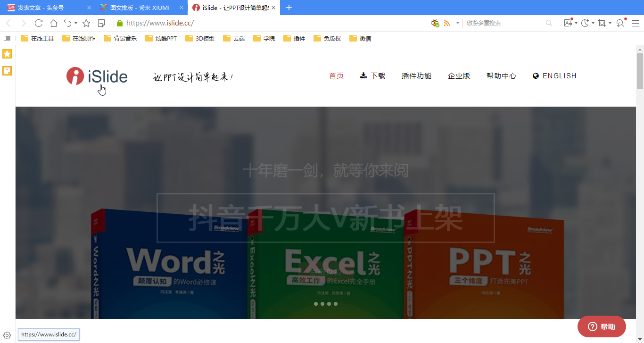Click the scrollbar up arrow
This screenshot has height=343, width=644.
click(x=640, y=49)
